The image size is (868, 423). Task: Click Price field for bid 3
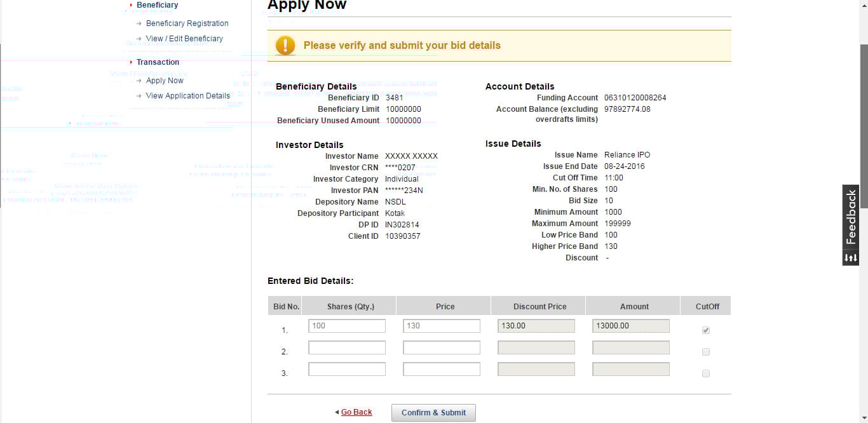(442, 369)
